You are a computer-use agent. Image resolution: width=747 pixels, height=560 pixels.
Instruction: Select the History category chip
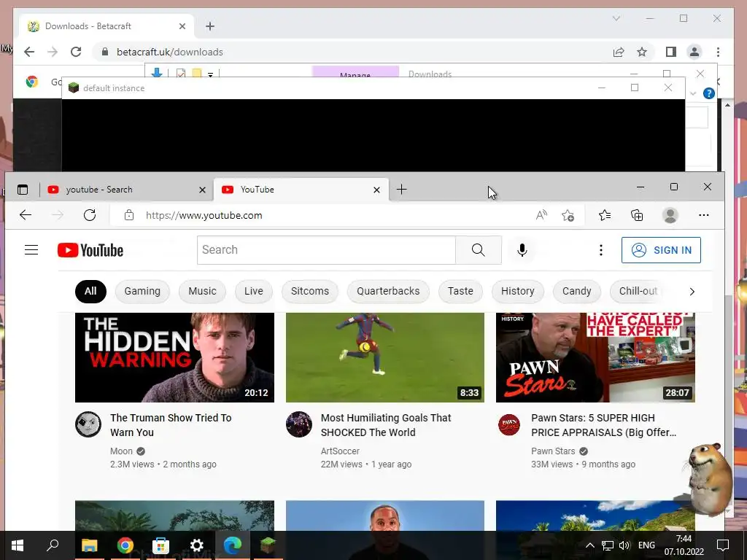pyautogui.click(x=517, y=291)
